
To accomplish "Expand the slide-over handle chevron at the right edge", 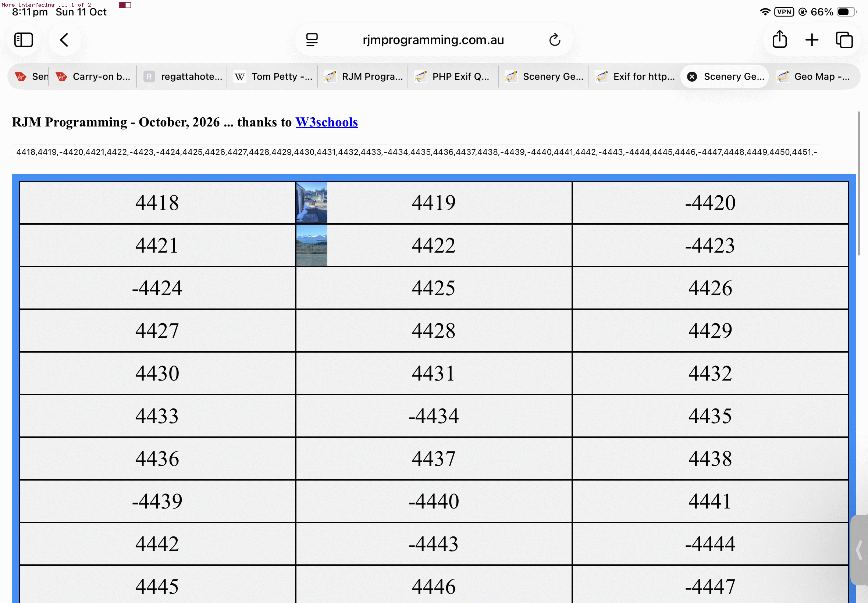I will click(859, 550).
